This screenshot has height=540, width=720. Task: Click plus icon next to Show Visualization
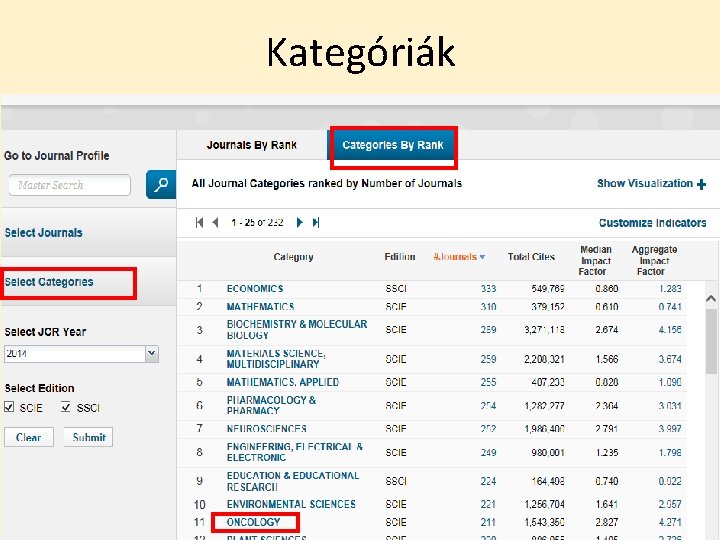point(701,185)
